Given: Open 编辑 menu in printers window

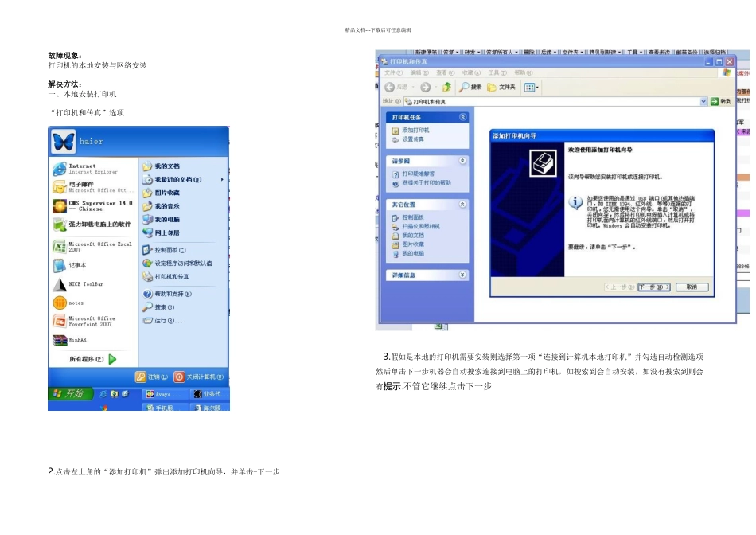Looking at the screenshot, I should 419,72.
